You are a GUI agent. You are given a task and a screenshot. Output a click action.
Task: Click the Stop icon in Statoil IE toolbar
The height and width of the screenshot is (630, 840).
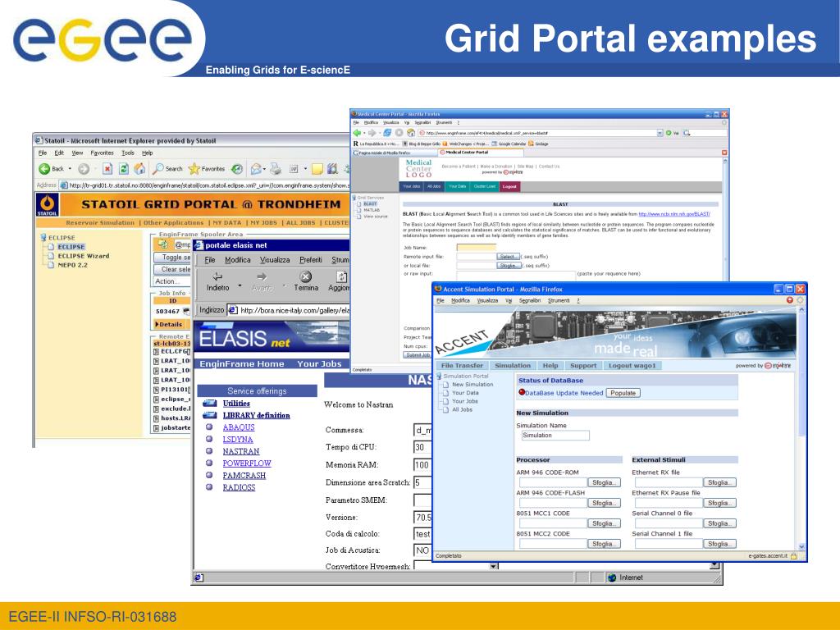[x=107, y=169]
